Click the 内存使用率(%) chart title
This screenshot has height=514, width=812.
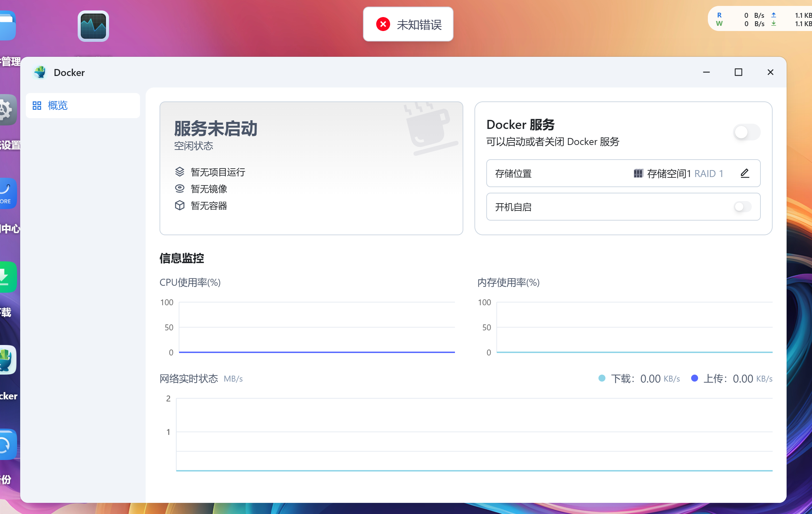click(509, 282)
